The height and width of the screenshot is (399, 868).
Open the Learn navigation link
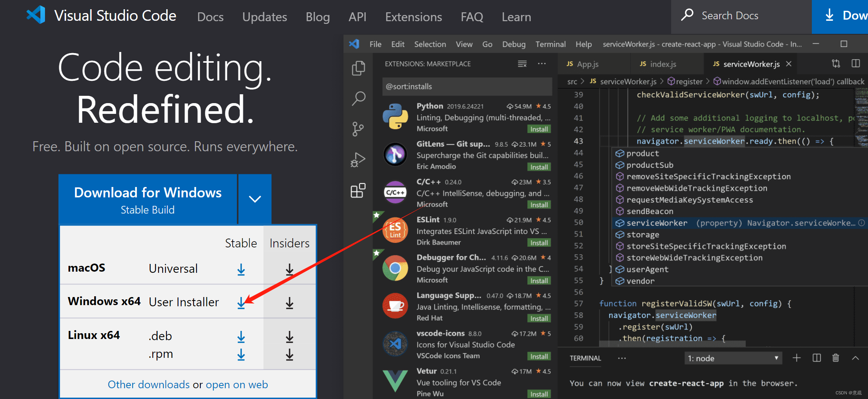click(516, 17)
